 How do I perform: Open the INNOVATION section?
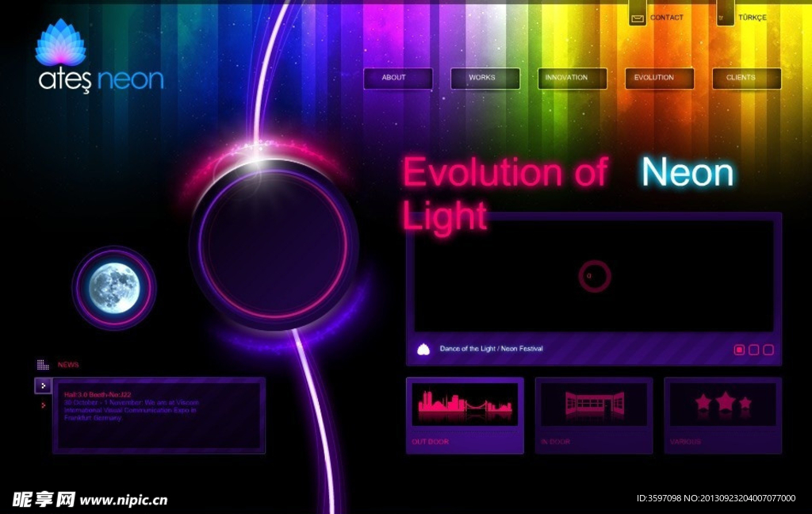coord(573,79)
